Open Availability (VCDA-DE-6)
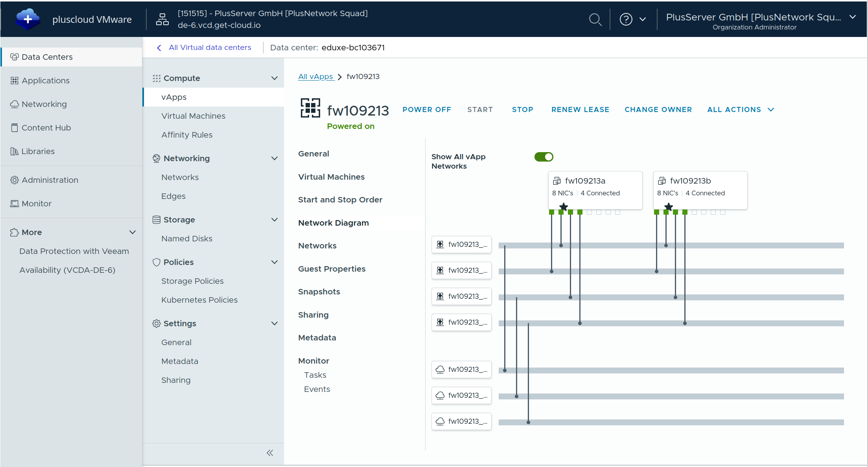This screenshot has height=467, width=868. (67, 270)
